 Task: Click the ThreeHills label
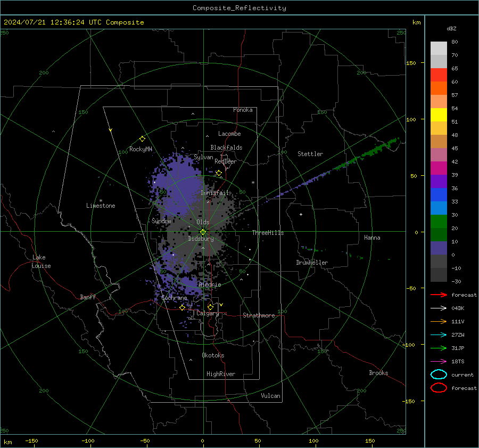click(268, 233)
